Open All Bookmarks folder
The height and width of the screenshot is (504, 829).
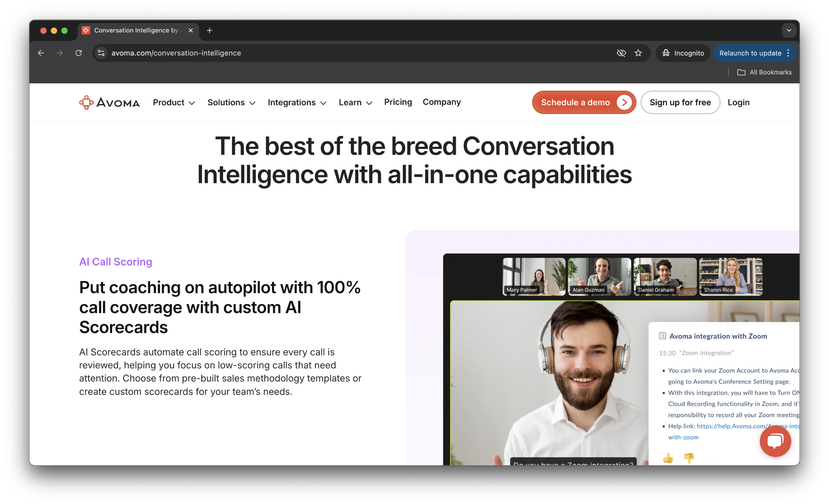764,72
